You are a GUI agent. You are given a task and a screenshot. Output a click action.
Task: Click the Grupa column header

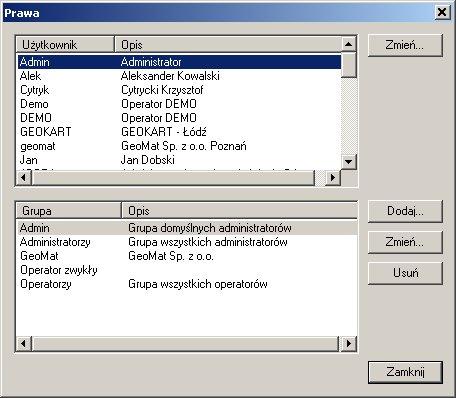(x=69, y=211)
